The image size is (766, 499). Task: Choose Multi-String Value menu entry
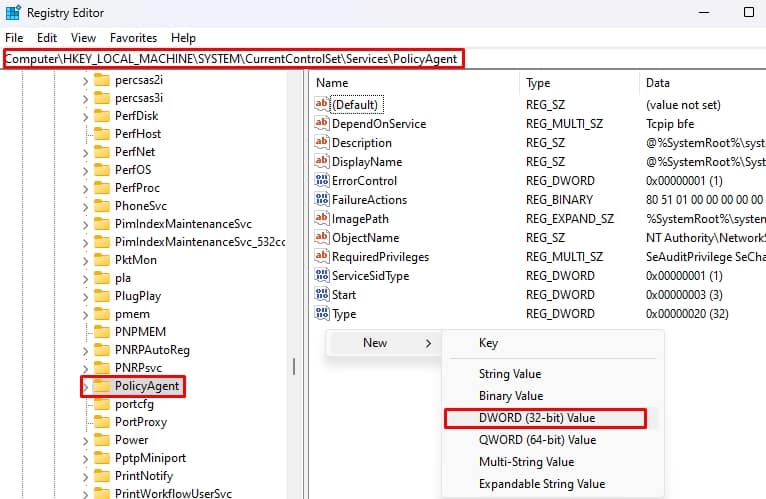point(553,462)
